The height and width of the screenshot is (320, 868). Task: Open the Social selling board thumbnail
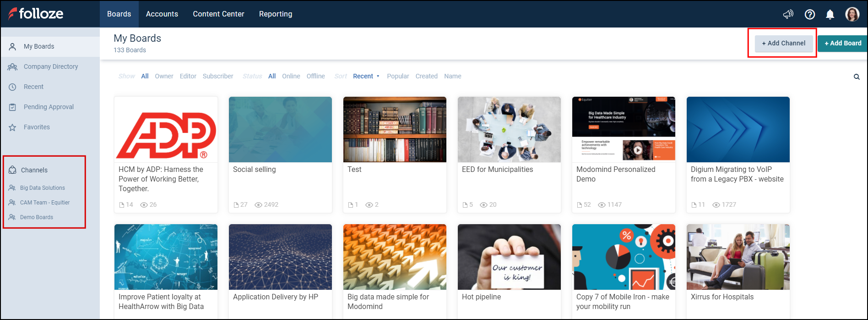(x=280, y=129)
